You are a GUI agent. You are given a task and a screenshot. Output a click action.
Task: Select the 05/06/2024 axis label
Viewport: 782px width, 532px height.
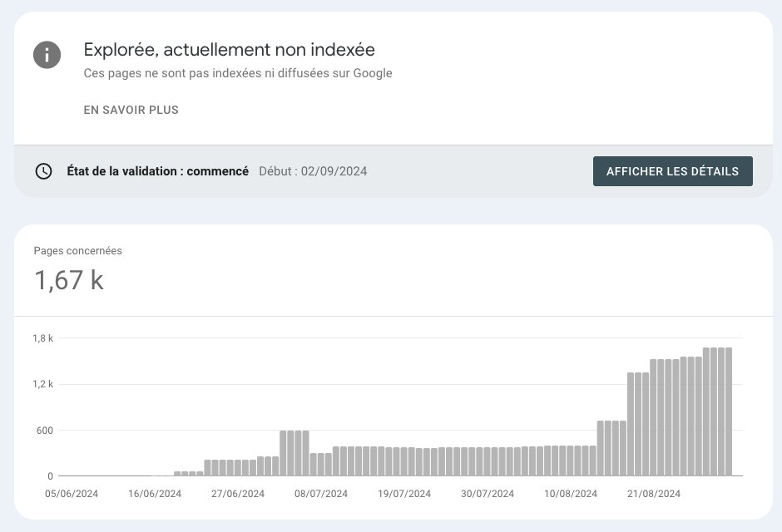[71, 493]
